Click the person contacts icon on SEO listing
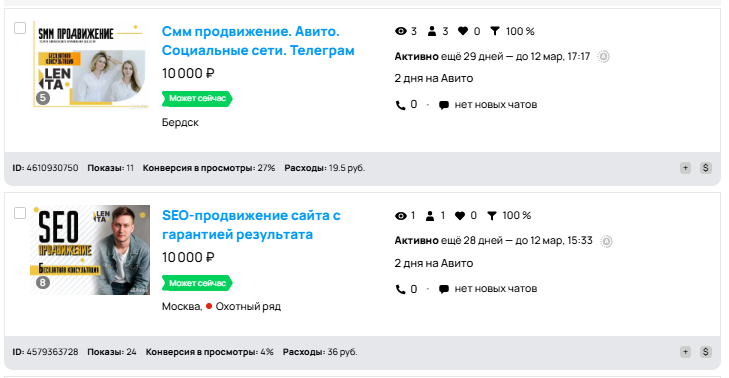 point(430,216)
